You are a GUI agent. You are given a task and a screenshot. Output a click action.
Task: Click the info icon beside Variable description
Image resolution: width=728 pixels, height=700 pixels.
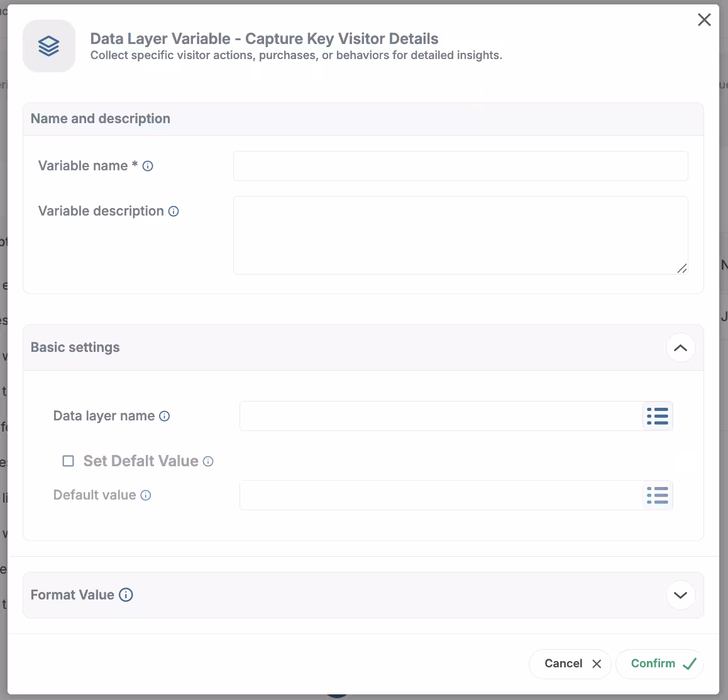tap(174, 211)
